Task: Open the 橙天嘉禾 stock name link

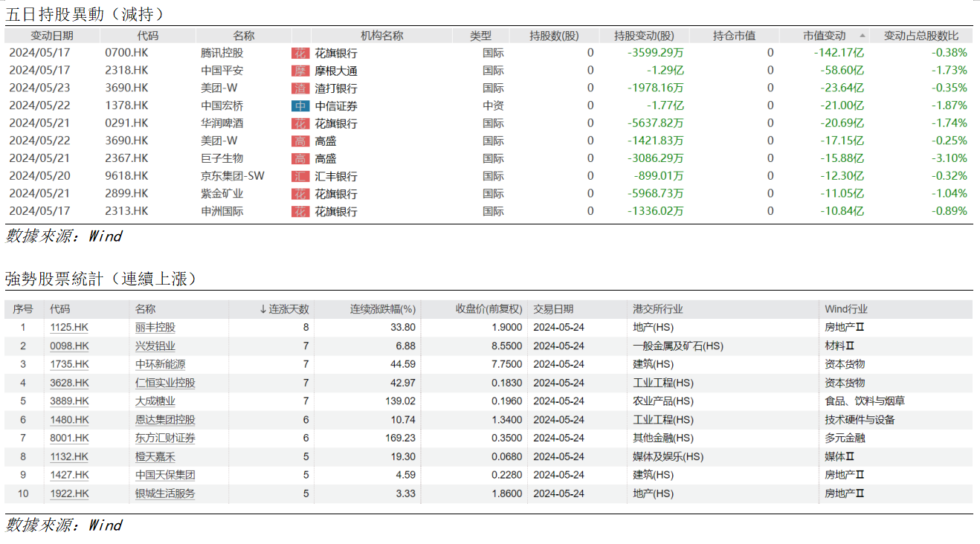Action: [x=155, y=456]
